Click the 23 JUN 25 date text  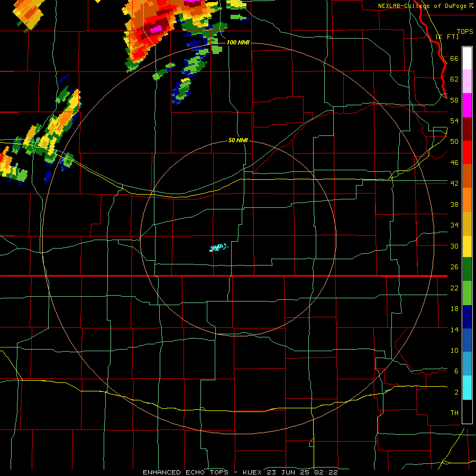289,472
